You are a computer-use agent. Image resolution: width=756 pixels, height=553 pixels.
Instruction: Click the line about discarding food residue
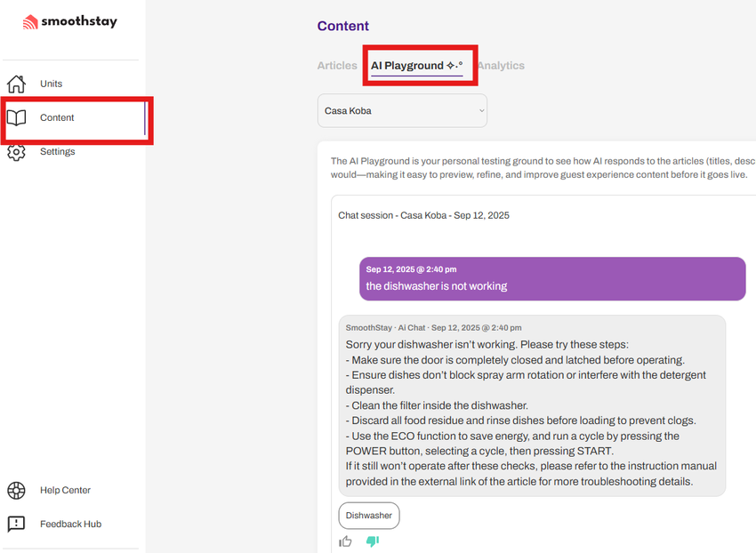pyautogui.click(x=520, y=421)
